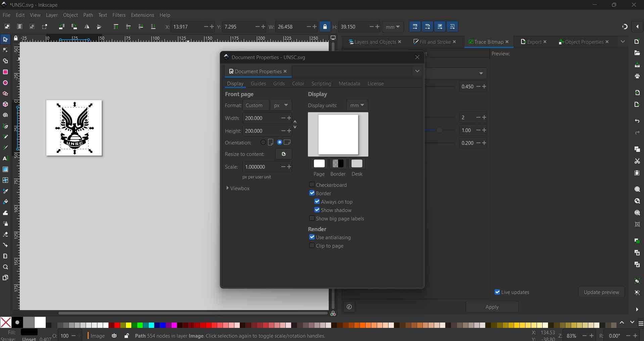Expand the docked panels tab list chevron
The height and width of the screenshot is (341, 644).
623,42
